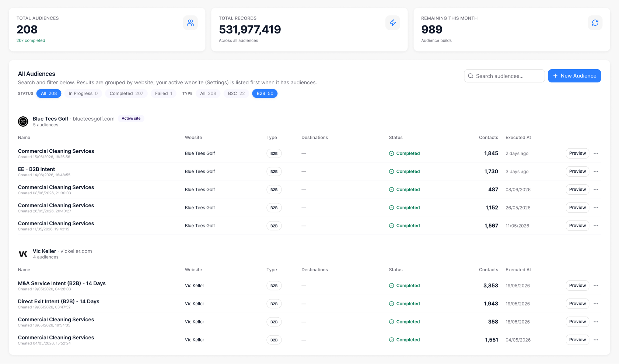Select the All 208 status filter
The width and height of the screenshot is (619, 364).
49,93
